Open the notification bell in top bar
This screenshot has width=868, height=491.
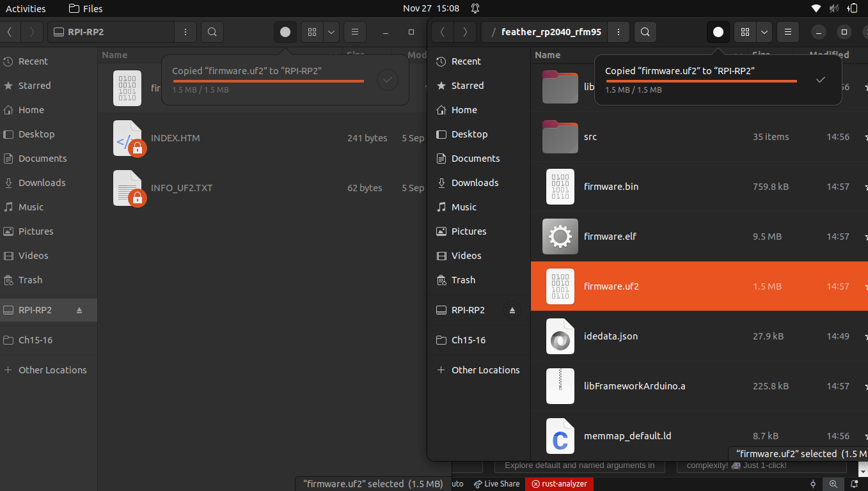[x=475, y=8]
